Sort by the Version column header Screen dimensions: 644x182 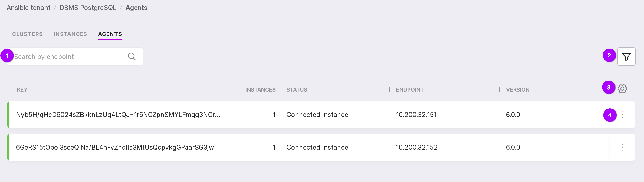click(x=517, y=90)
